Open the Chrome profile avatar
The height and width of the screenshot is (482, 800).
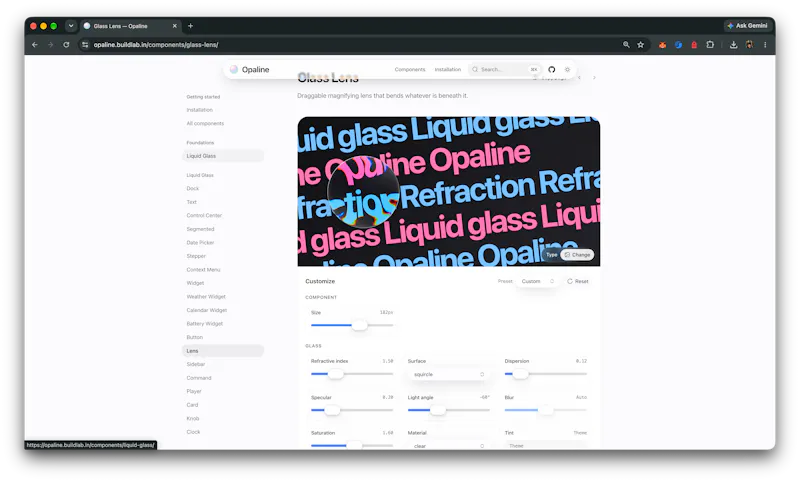tap(749, 45)
